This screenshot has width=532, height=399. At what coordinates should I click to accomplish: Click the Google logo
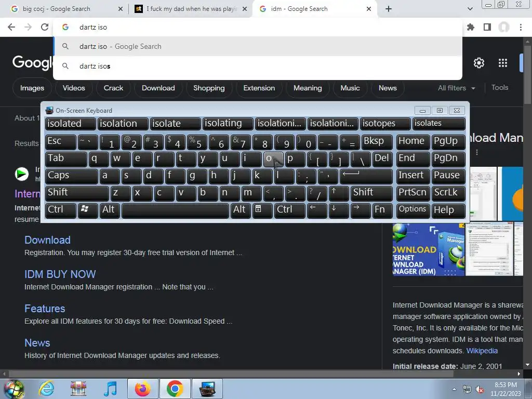click(x=32, y=63)
